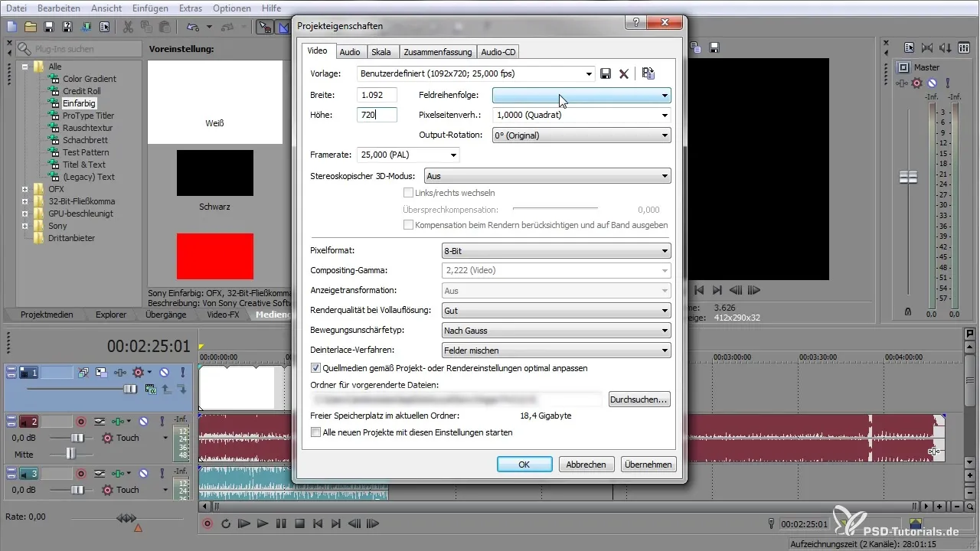Viewport: 980px width, 551px height.
Task: Click Play from start transport button
Action: coord(244,524)
